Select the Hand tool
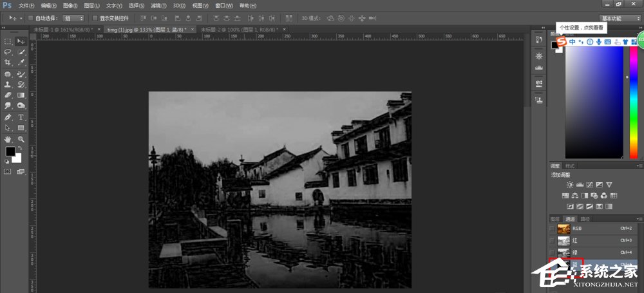The height and width of the screenshot is (293, 644). coord(8,138)
